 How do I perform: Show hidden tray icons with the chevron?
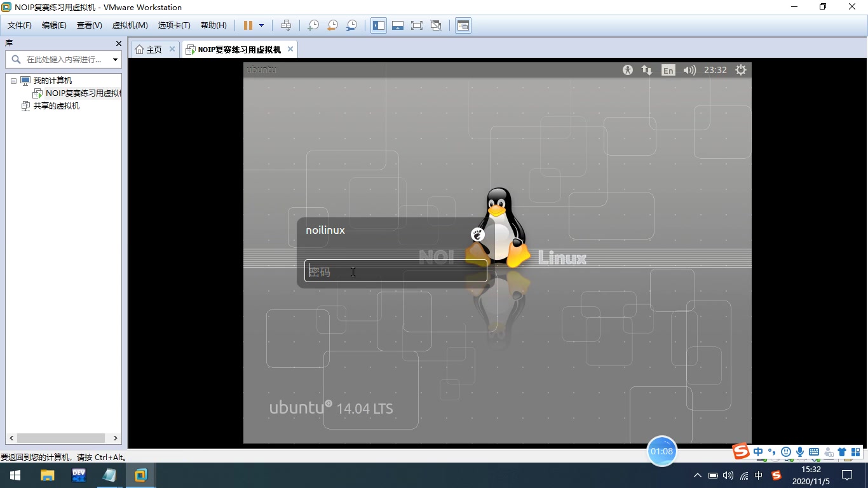coord(698,475)
